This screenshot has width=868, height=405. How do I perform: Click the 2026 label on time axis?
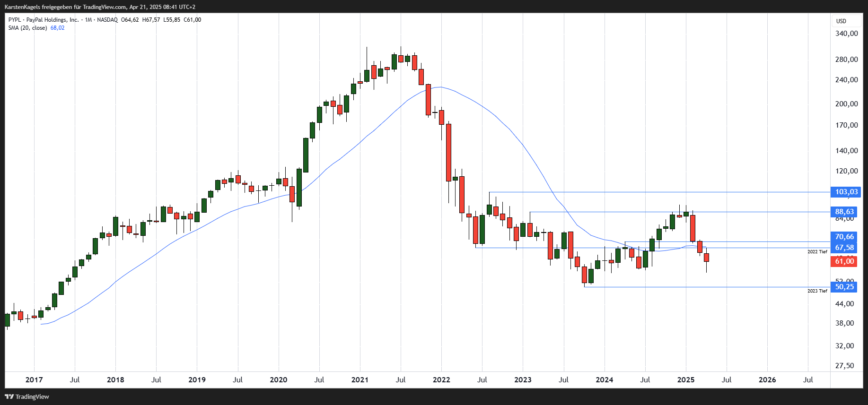point(767,379)
